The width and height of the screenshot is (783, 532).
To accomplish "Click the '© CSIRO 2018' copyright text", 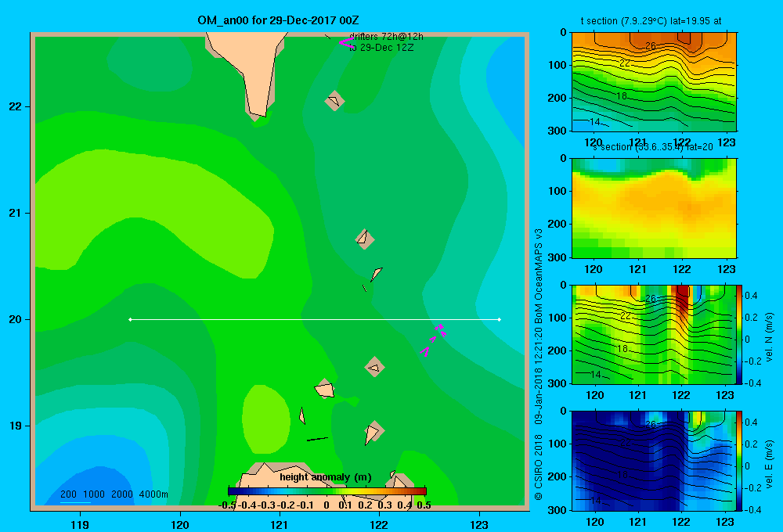I will (539, 466).
